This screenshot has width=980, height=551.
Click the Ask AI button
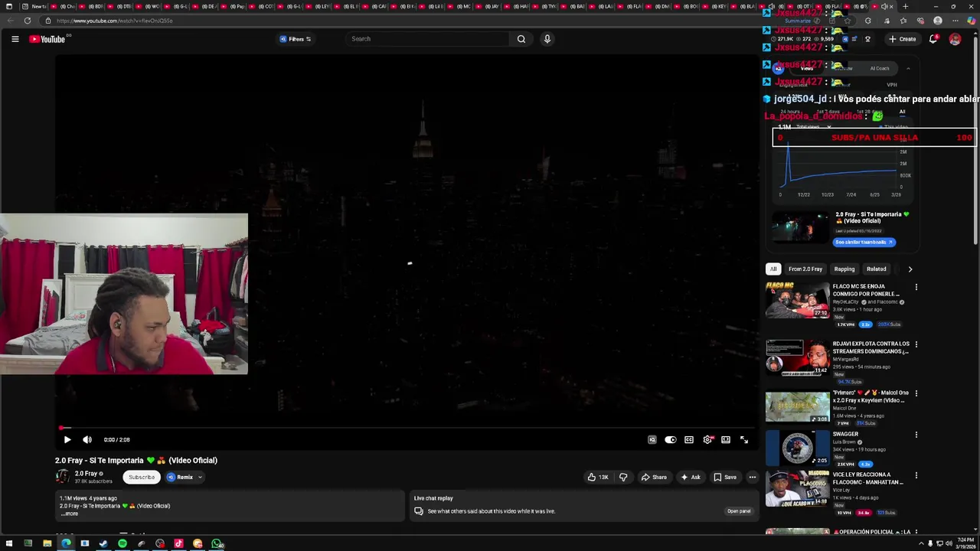coord(691,478)
